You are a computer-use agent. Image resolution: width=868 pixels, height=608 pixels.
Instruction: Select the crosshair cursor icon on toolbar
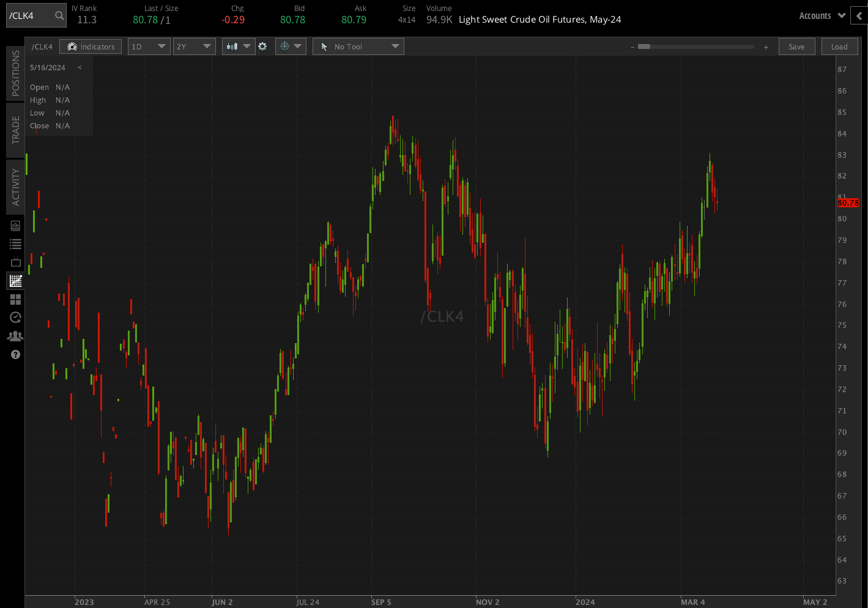point(285,46)
